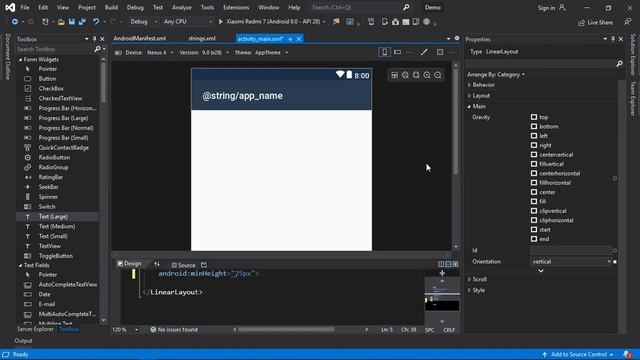Viewport: 640px width, 360px height.
Task: Enable the cliphorizontal gravity checkbox
Action: coord(534,220)
